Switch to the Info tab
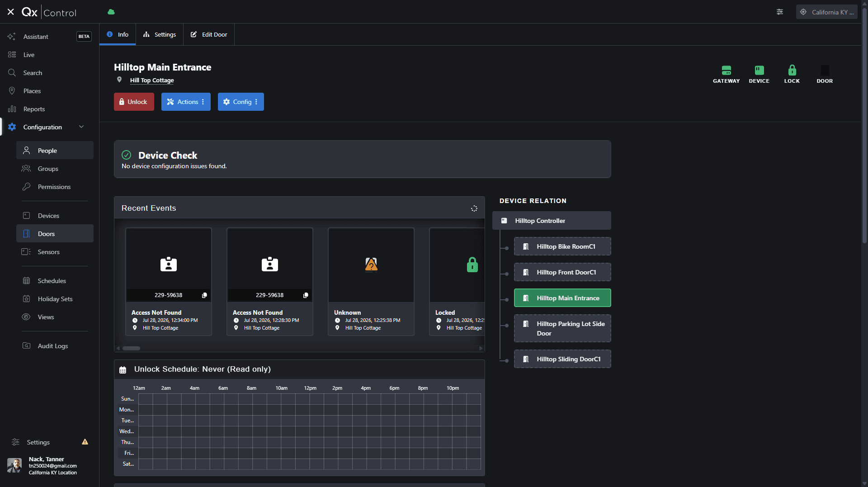 [x=118, y=34]
